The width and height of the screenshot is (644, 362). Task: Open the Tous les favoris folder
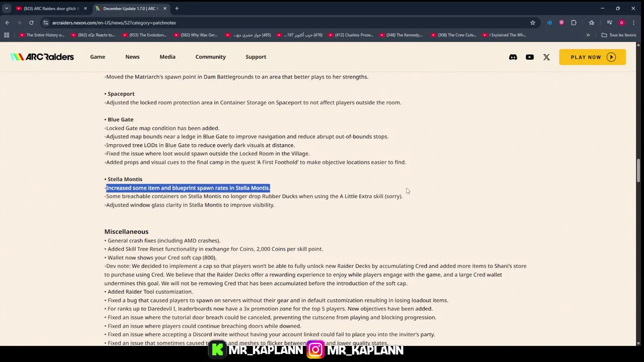618,35
